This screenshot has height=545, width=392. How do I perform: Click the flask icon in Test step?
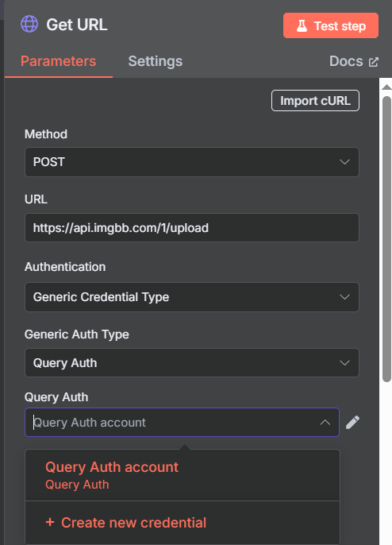click(x=302, y=25)
